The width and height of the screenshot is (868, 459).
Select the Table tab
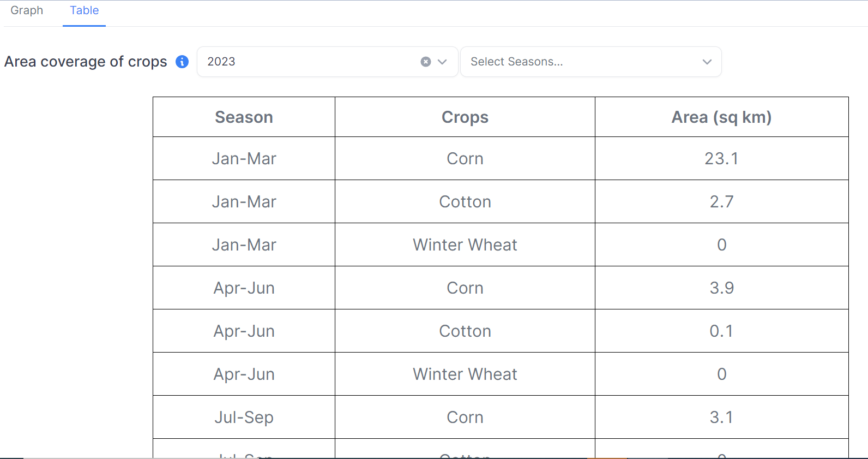84,10
